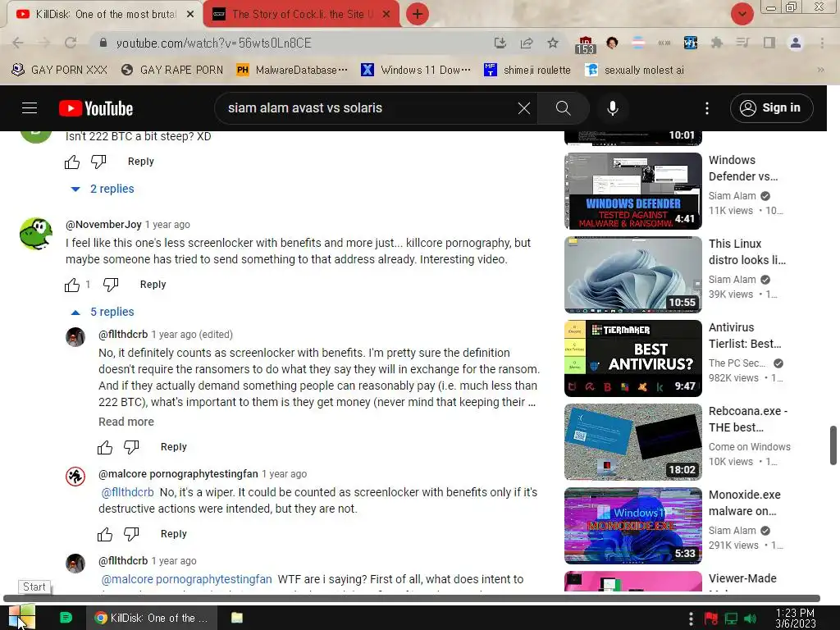Open the network tray icon
This screenshot has height=630, width=840.
point(731,619)
